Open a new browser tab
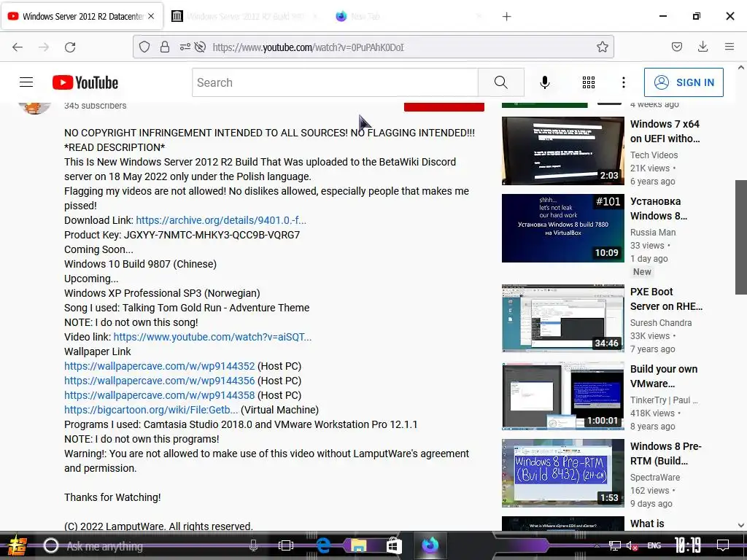Image resolution: width=747 pixels, height=560 pixels. coord(506,17)
